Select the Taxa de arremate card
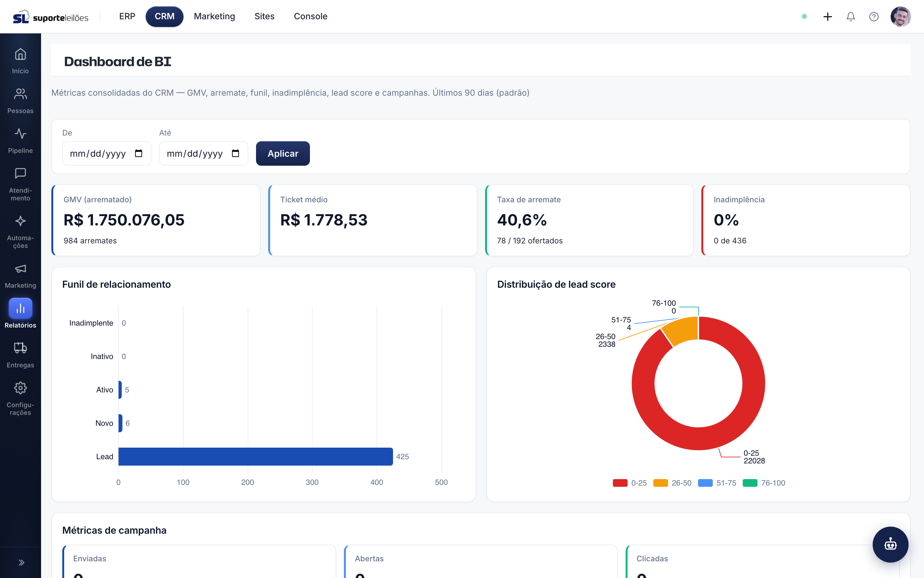This screenshot has width=924, height=578. pyautogui.click(x=589, y=220)
